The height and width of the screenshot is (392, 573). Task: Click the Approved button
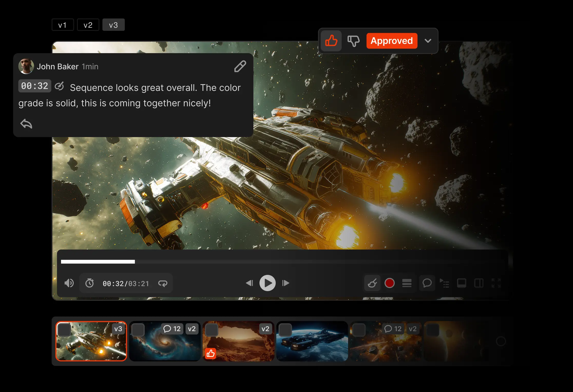click(x=391, y=41)
